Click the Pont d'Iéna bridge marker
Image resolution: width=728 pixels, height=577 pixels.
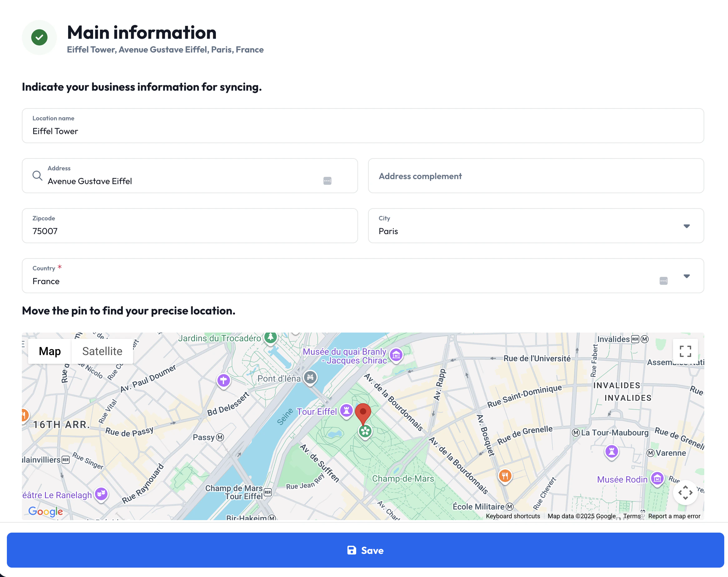click(310, 378)
